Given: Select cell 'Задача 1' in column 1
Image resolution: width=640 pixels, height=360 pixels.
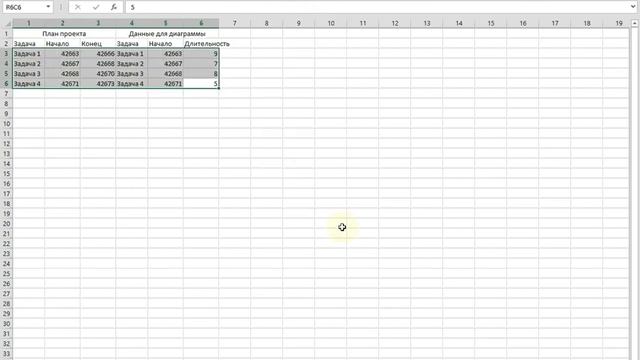Looking at the screenshot, I should [x=29, y=53].
